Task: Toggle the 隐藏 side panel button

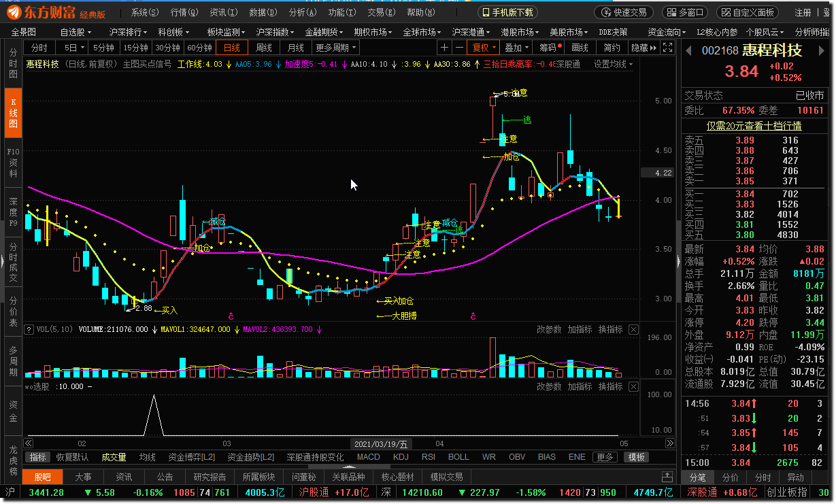Action: tap(643, 48)
